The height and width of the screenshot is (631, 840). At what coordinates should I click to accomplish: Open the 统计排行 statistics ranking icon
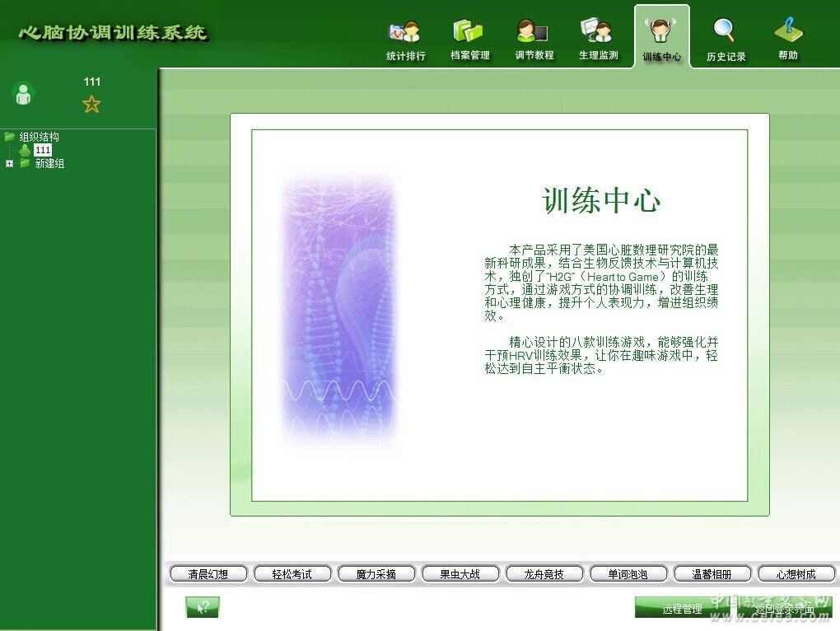point(405,40)
